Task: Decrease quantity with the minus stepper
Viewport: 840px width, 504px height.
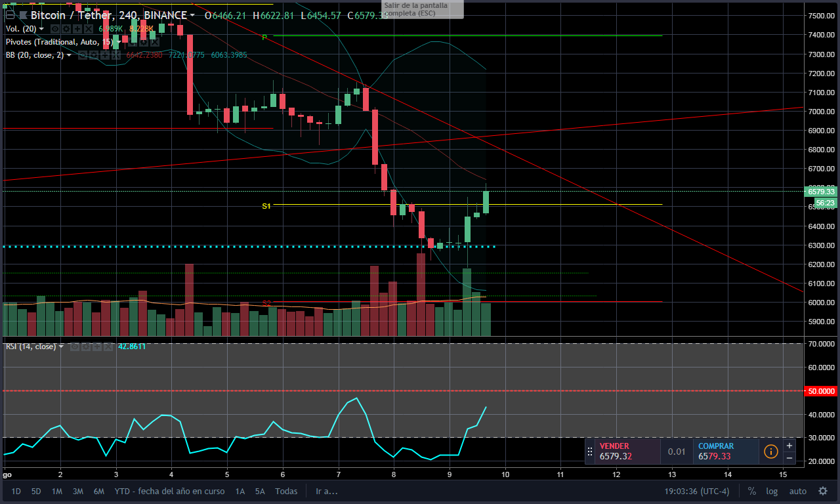Action: pos(789,457)
